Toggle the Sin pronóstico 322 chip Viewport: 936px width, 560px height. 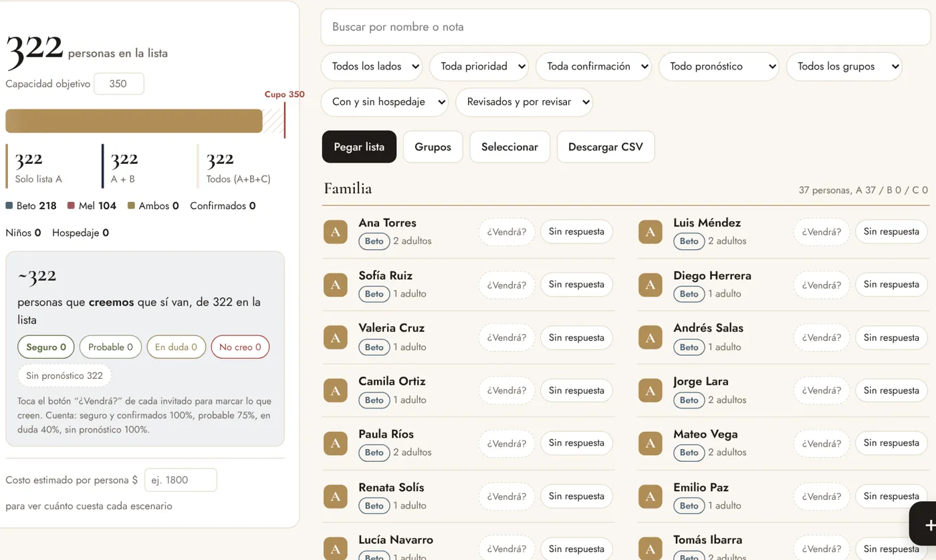click(64, 376)
